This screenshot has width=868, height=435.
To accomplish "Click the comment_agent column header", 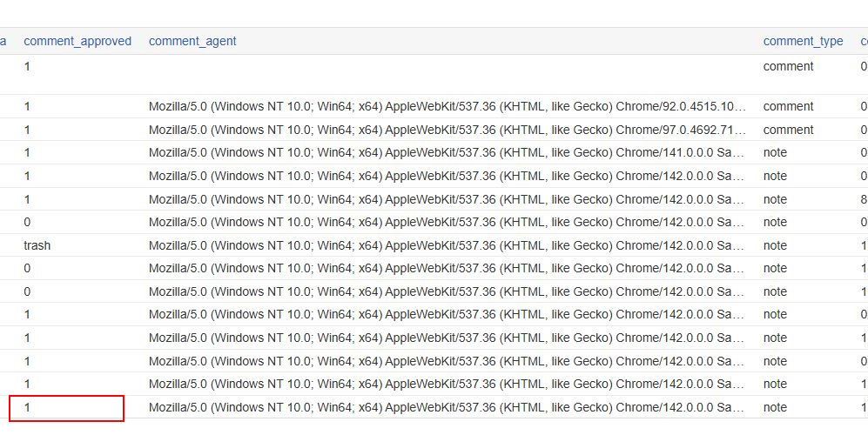I will [x=192, y=41].
